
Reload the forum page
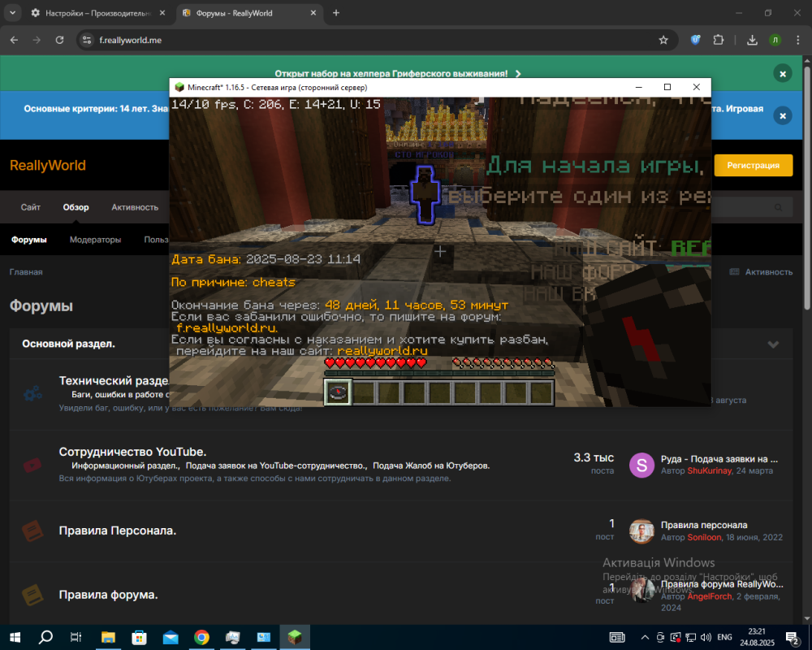(59, 40)
